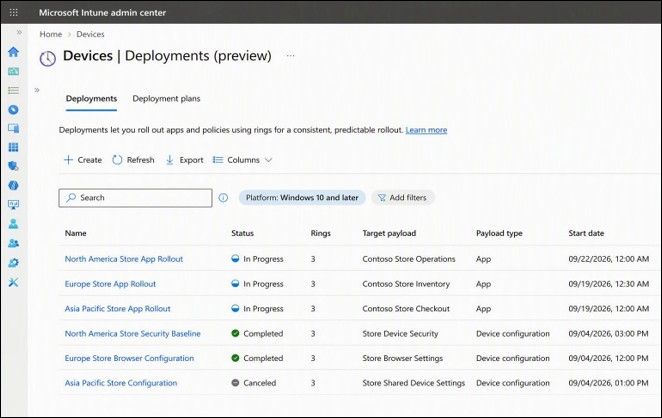The image size is (662, 418).
Task: Open All services list icon in sidebar
Action: 14,90
